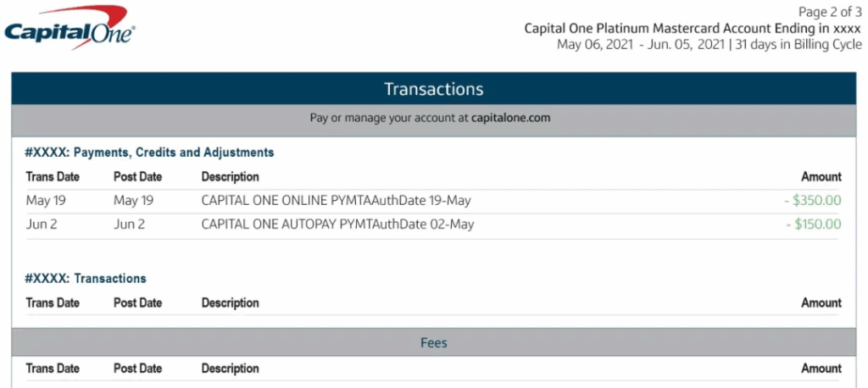Select the Transactions header banner

click(433, 89)
